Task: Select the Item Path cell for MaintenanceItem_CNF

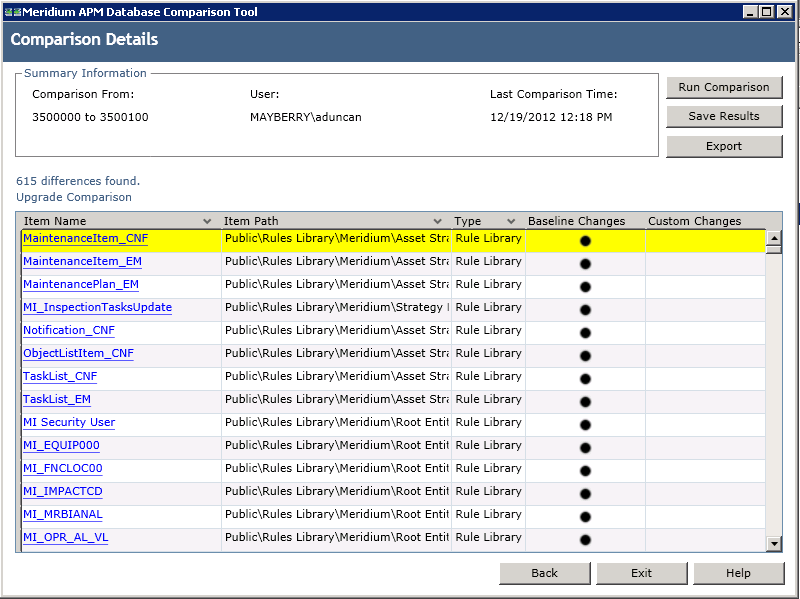Action: point(336,241)
